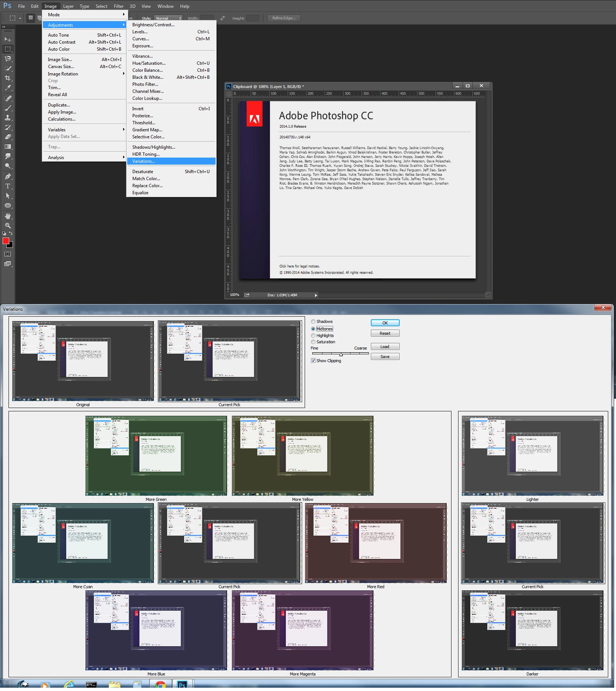Expand the Variables submenu
The image size is (616, 691).
click(85, 129)
